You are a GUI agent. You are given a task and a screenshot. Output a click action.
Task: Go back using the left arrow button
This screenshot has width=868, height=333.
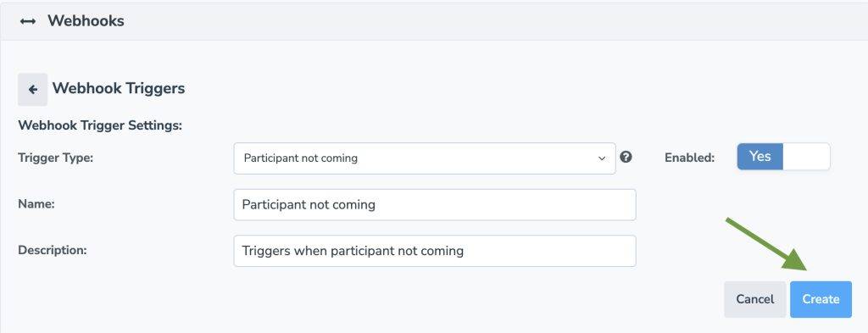(33, 89)
